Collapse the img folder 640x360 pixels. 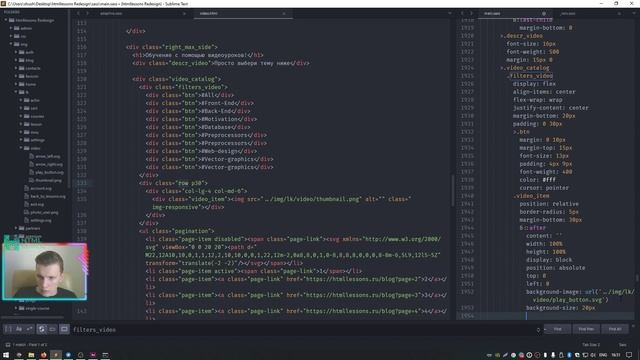coord(11,44)
